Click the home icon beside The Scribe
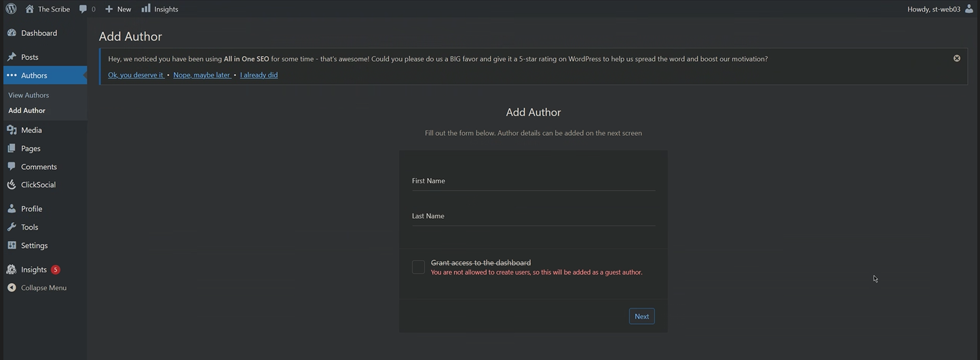The height and width of the screenshot is (360, 980). (29, 9)
